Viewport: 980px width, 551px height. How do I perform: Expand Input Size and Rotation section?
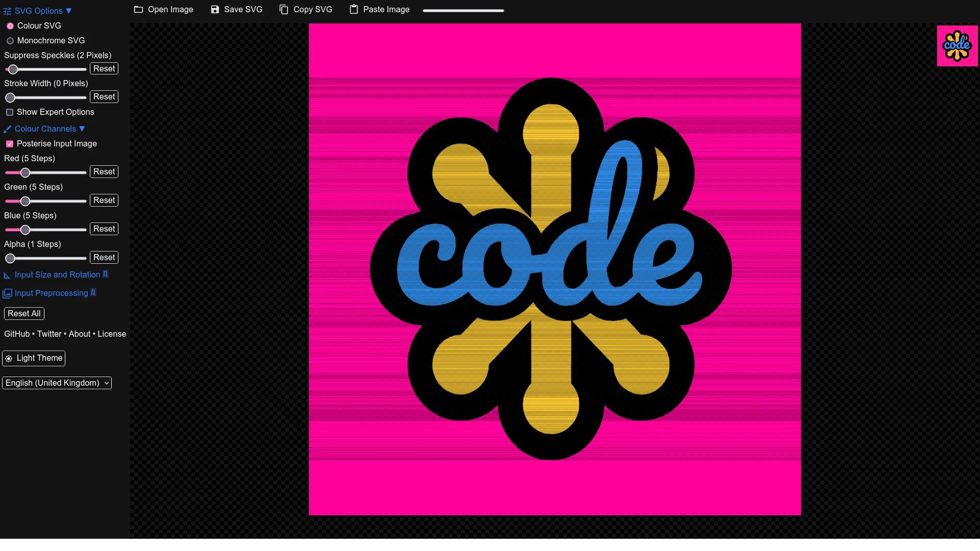(x=56, y=275)
